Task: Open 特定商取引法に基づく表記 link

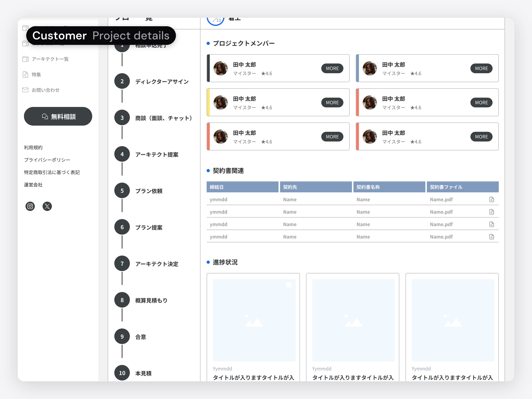Action: click(52, 172)
